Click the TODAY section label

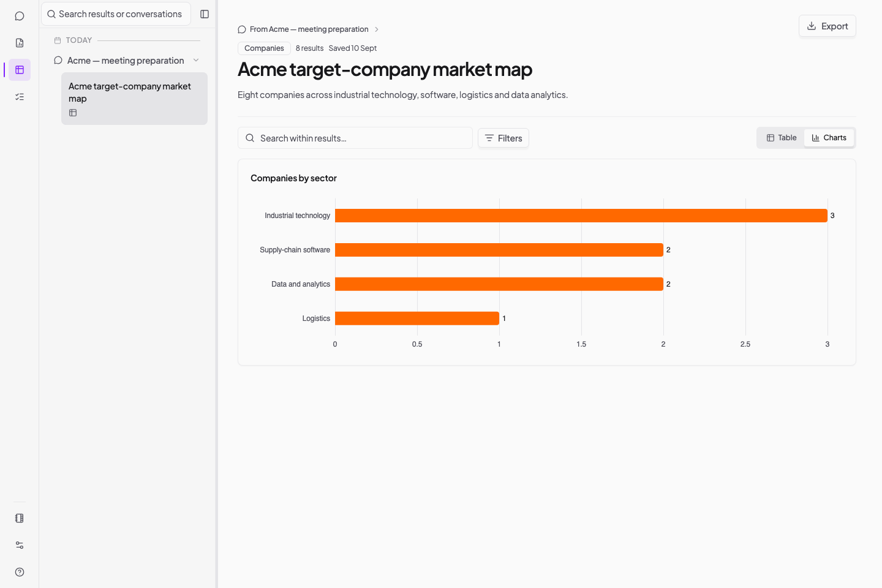[x=79, y=40]
